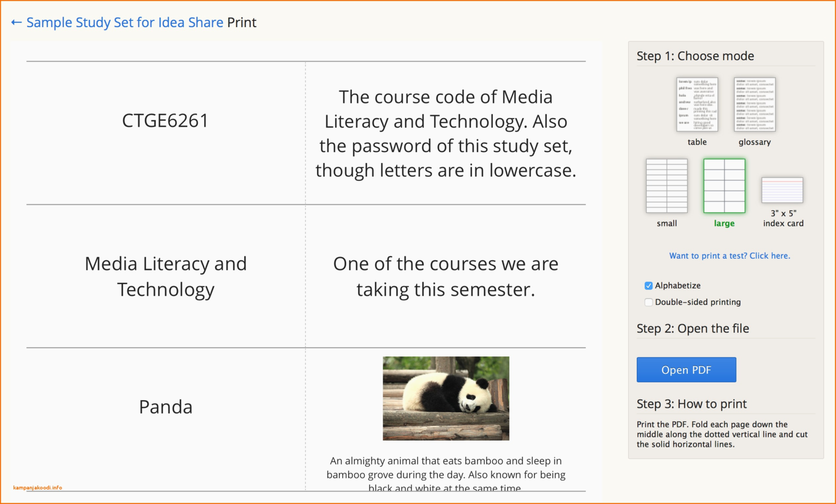
Task: Click the 'Step 3: How to print' heading
Action: click(691, 404)
